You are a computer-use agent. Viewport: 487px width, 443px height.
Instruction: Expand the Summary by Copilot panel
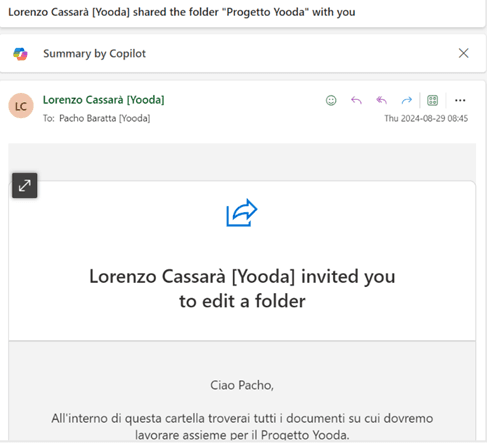(x=94, y=54)
